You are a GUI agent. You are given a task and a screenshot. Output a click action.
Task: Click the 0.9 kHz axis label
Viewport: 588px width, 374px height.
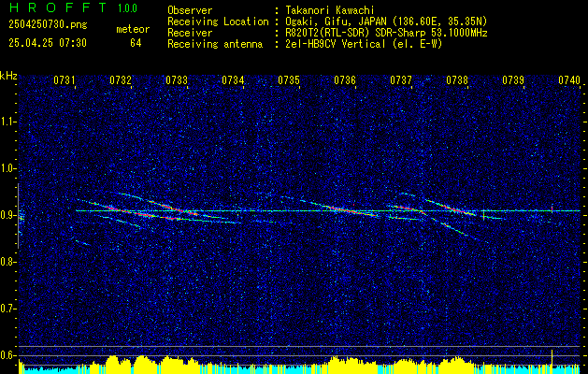(8, 215)
